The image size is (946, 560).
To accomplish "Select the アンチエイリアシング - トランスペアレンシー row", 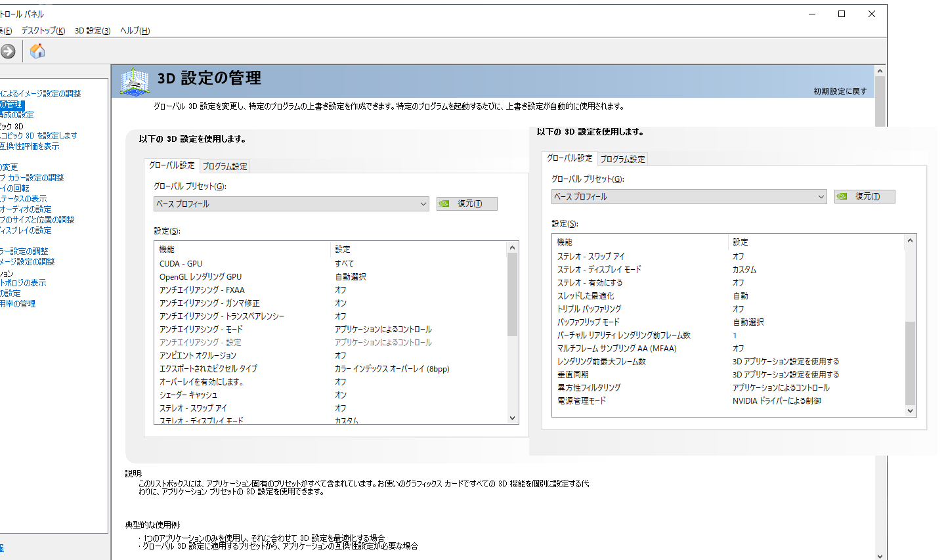I will (x=331, y=316).
